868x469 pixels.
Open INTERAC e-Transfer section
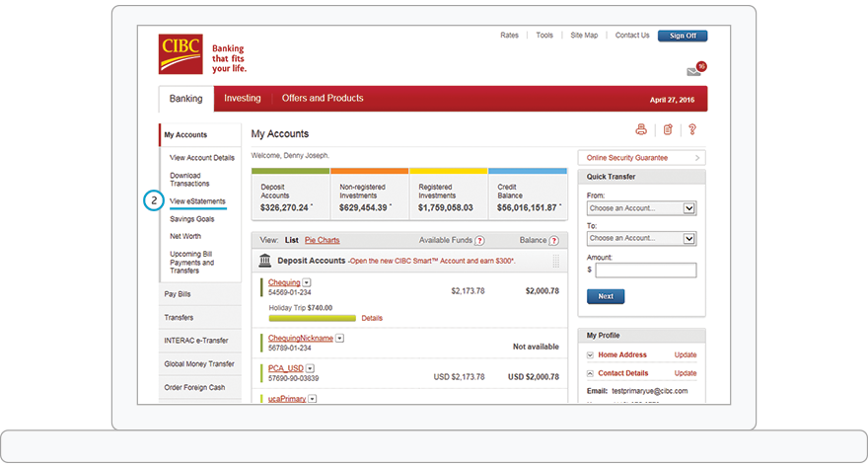point(200,341)
